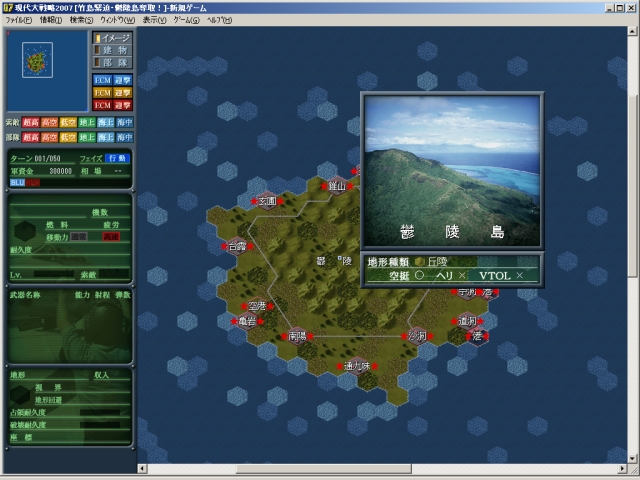Click the yellow ECM button
640x480 pixels.
tap(102, 93)
